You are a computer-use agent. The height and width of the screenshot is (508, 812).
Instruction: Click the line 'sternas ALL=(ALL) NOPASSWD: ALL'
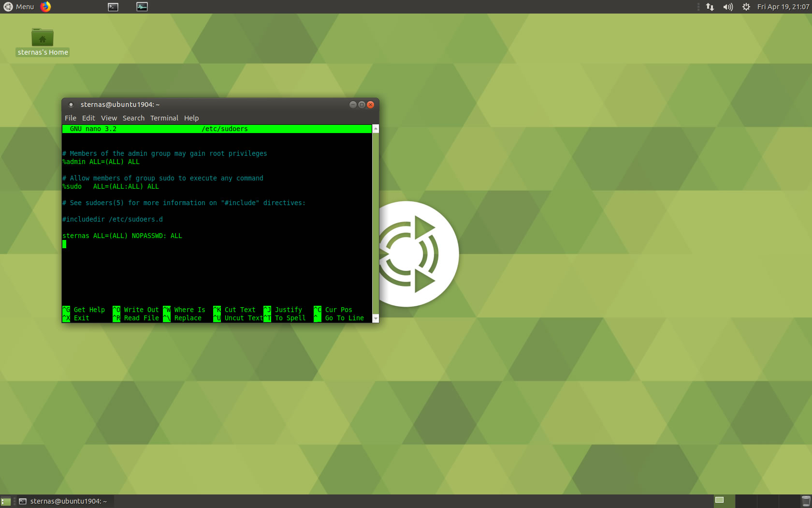tap(122, 236)
